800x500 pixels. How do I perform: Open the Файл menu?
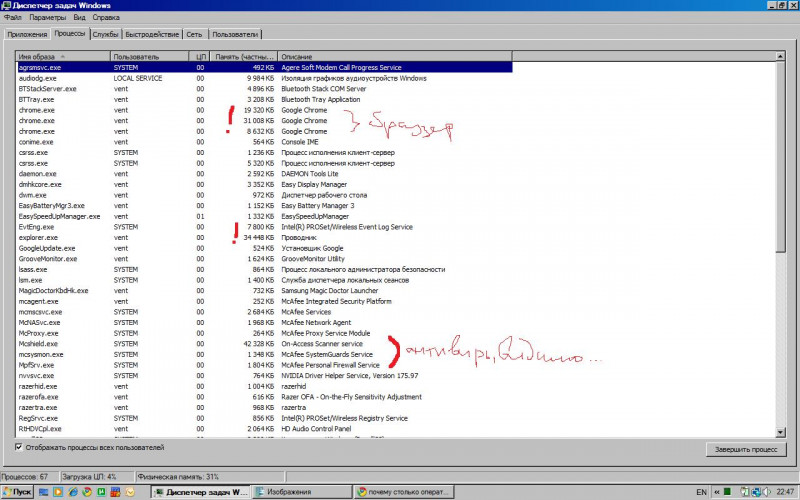13,17
